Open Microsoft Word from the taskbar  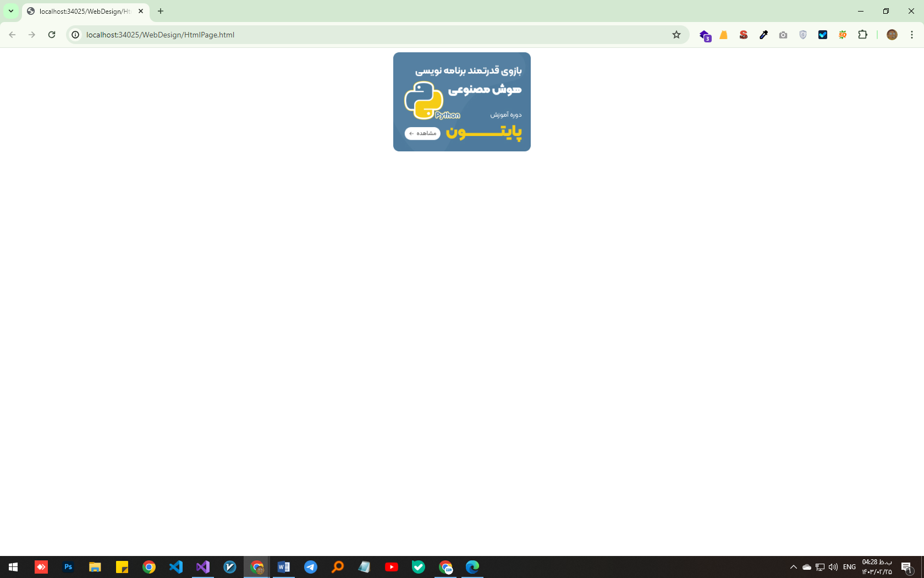click(284, 567)
